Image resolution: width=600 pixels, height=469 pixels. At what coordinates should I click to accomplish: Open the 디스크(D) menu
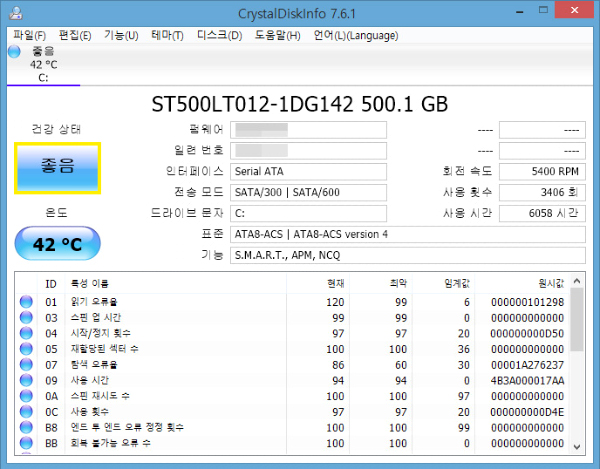tap(219, 36)
